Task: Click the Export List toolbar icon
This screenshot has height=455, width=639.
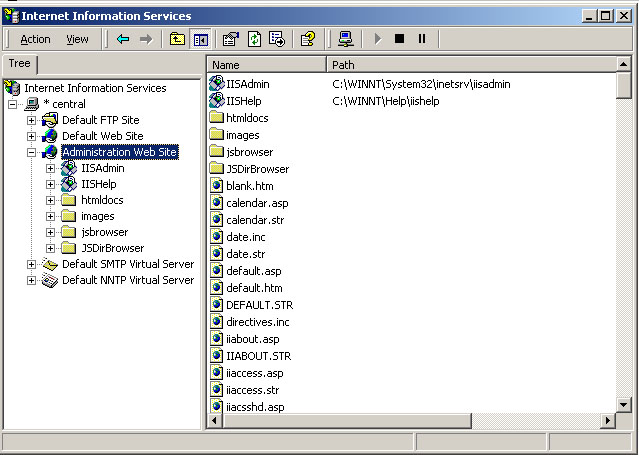Action: tap(277, 39)
